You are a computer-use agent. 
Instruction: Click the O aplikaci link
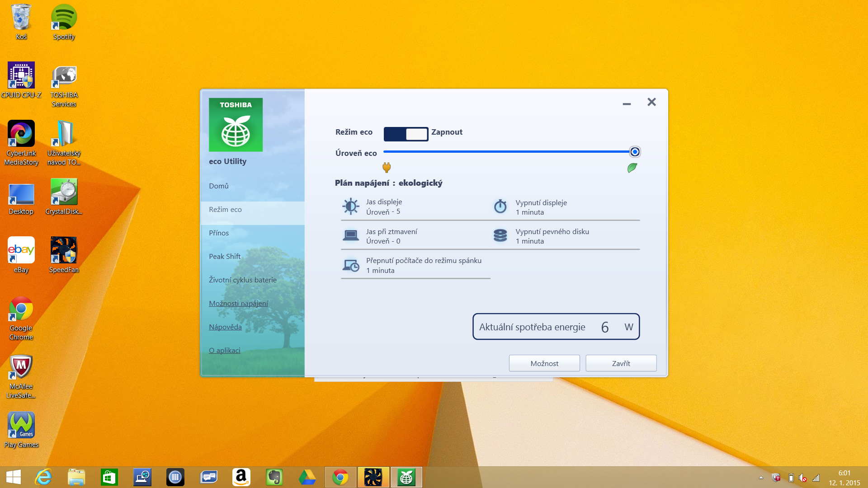224,350
